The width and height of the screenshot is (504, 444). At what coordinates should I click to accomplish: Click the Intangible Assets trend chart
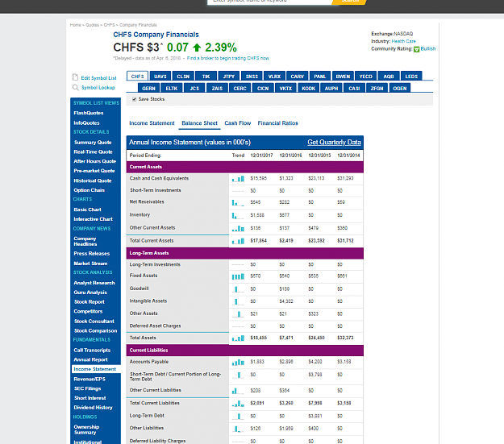[x=238, y=301]
